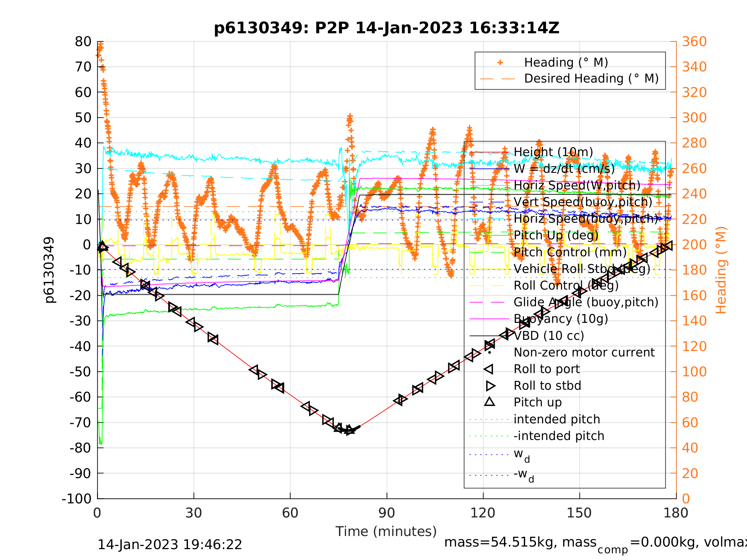Select the Height (10m) legend entry

click(553, 152)
